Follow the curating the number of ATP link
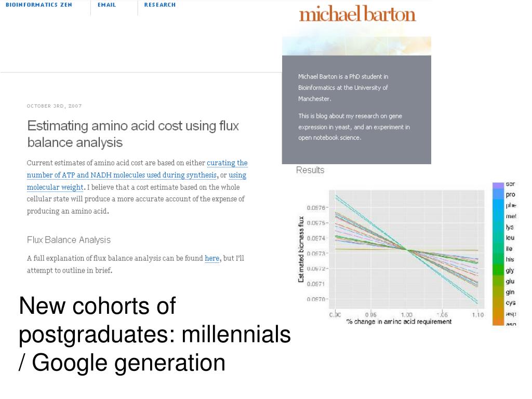 [137, 169]
